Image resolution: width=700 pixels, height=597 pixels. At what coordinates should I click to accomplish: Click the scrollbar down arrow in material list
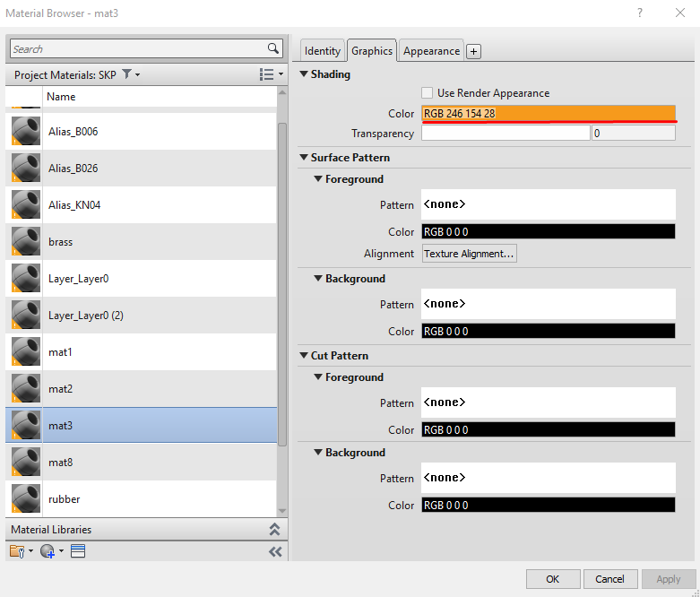pos(282,511)
